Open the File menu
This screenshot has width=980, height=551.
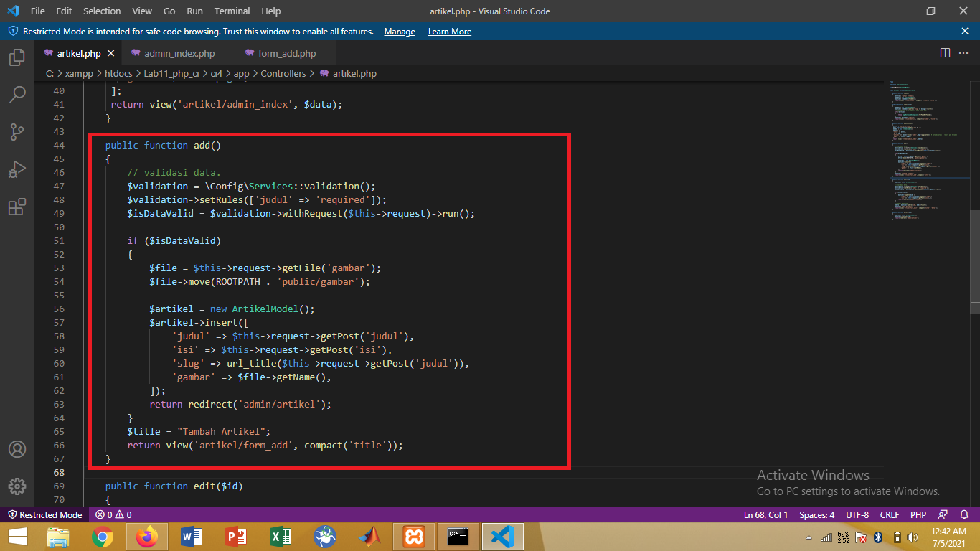point(37,11)
